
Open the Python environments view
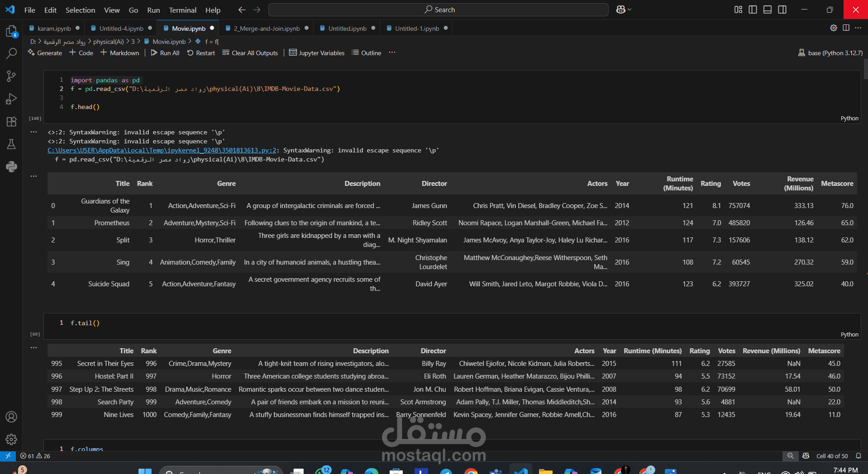[x=11, y=166]
